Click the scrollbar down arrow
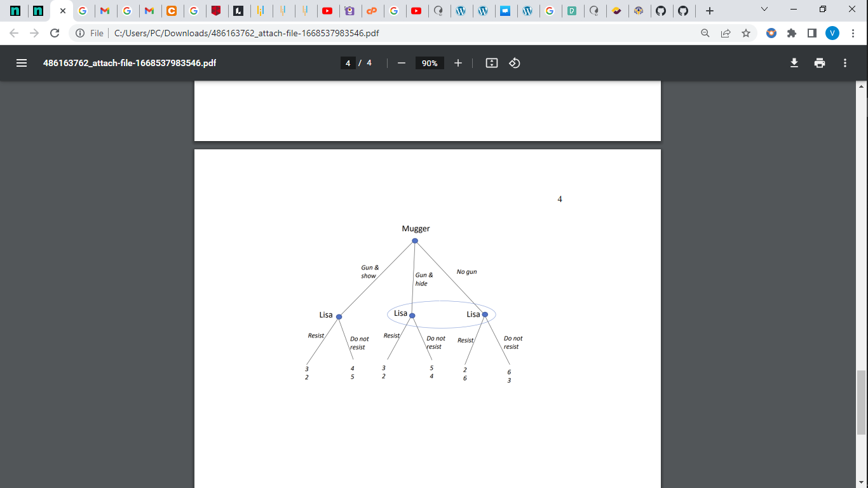 862,484
